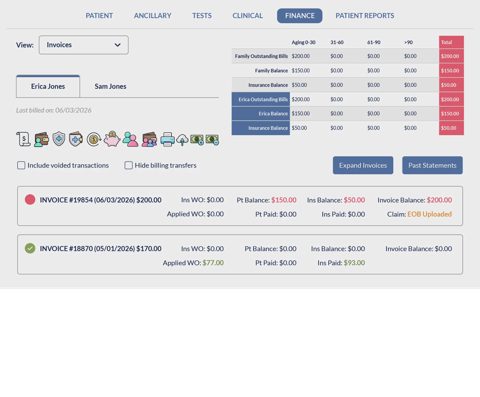
Task: Click the two-person family icon
Action: pyautogui.click(x=130, y=139)
